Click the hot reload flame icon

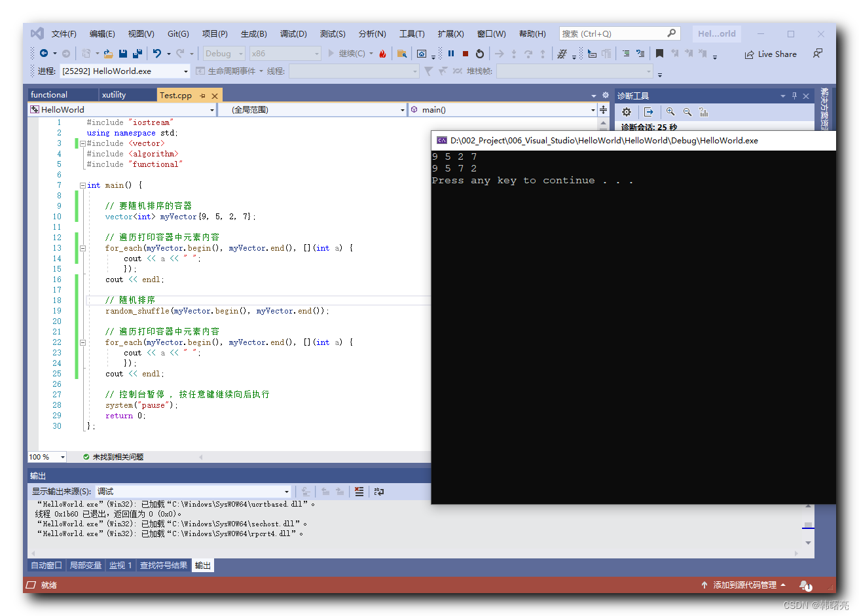382,54
